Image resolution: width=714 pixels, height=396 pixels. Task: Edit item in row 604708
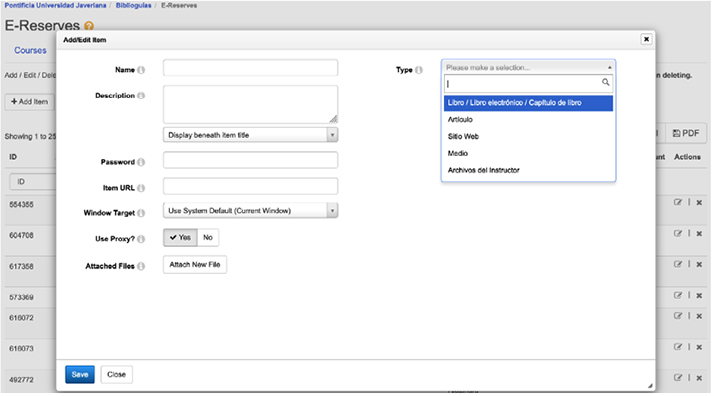(678, 233)
